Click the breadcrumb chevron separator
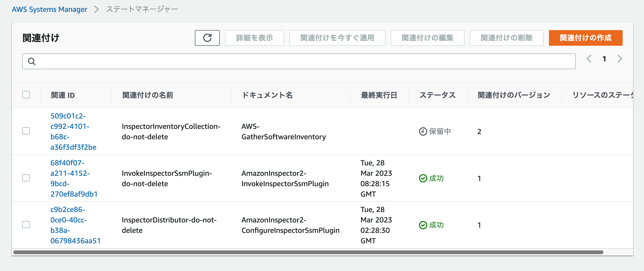Image resolution: width=644 pixels, height=271 pixels. click(97, 9)
